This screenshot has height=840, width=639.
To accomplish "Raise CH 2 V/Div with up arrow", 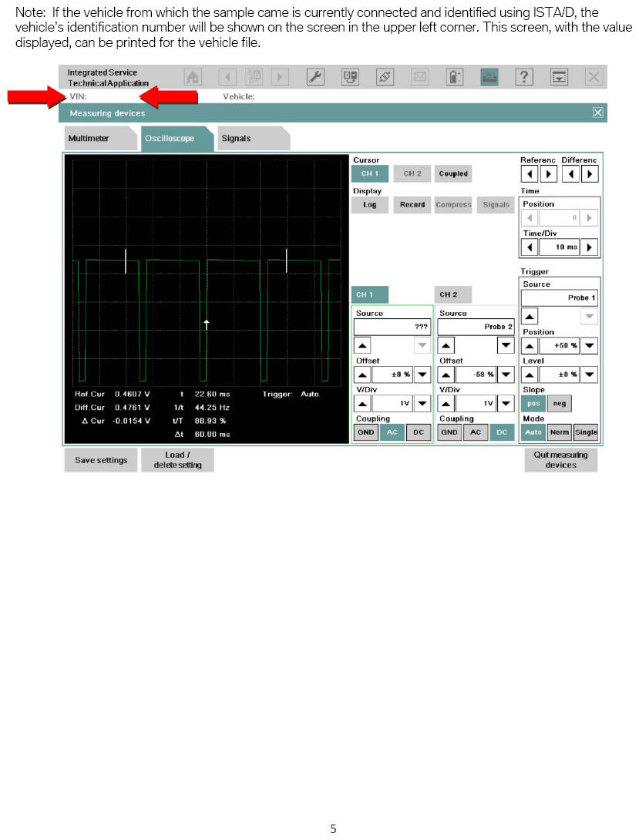I will coord(446,403).
